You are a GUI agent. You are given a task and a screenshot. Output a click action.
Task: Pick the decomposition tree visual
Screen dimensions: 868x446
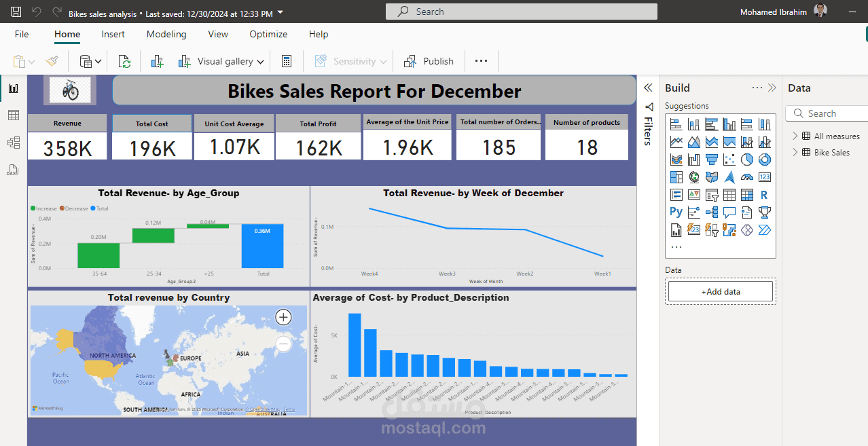pos(711,212)
